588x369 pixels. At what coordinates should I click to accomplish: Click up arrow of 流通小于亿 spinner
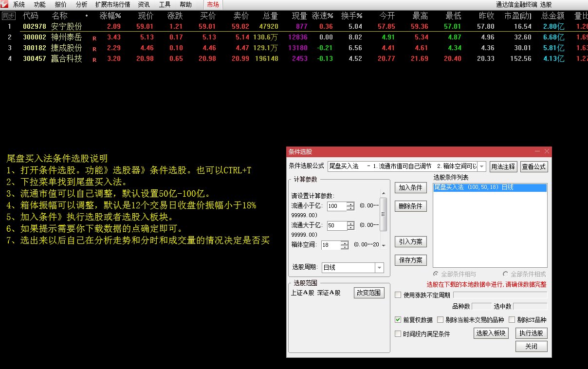coord(350,204)
